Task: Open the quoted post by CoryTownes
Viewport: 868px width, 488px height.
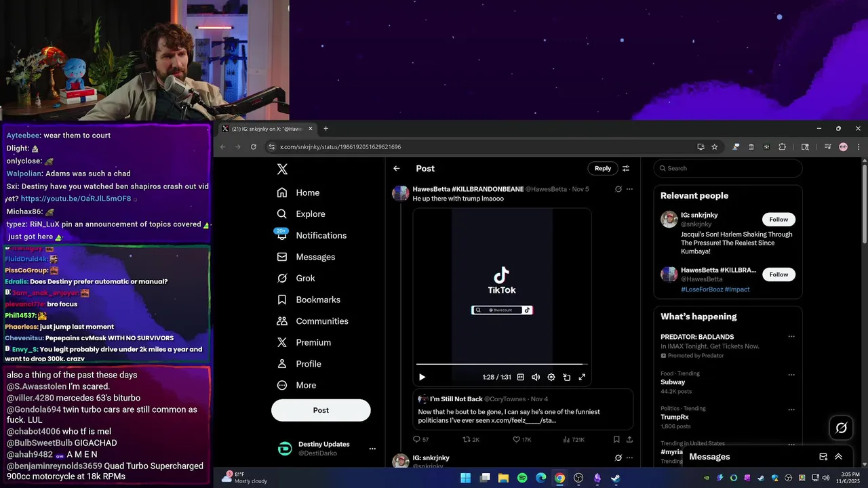Action: (x=523, y=409)
